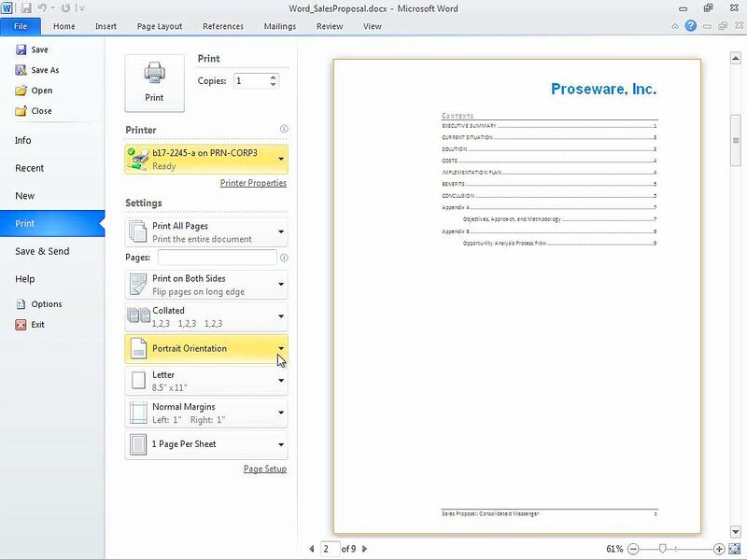Click the printer info icon beside Printer heading
This screenshot has height=560, width=747.
(x=284, y=130)
